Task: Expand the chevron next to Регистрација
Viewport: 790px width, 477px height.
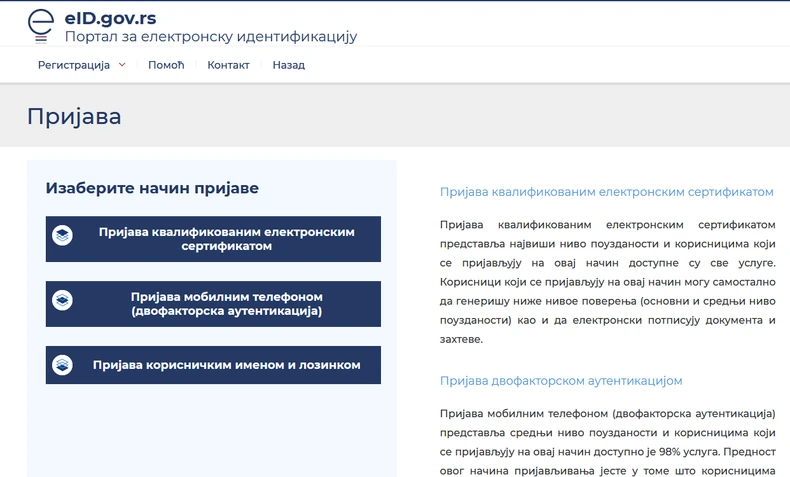Action: (x=122, y=65)
